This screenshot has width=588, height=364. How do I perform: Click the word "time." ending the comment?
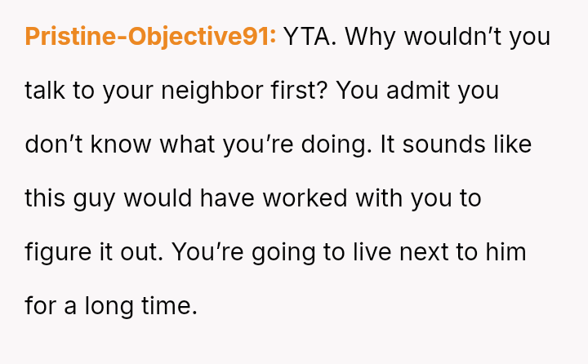pyautogui.click(x=175, y=306)
